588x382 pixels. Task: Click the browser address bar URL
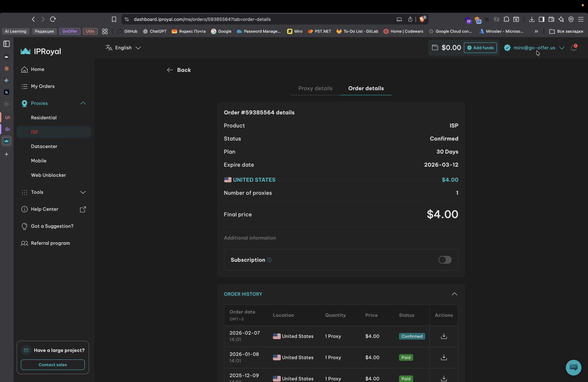(x=202, y=19)
